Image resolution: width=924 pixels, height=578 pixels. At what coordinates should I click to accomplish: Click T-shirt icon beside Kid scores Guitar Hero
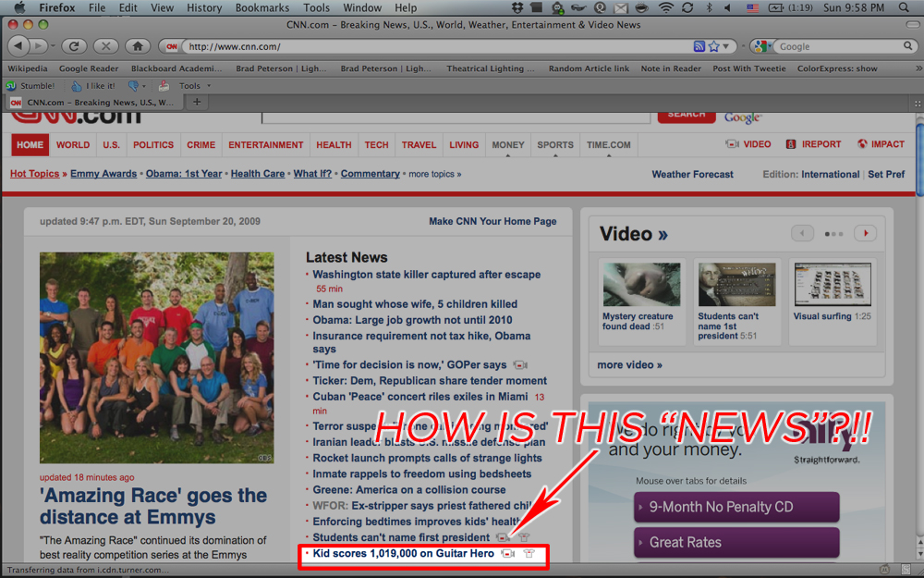point(529,553)
